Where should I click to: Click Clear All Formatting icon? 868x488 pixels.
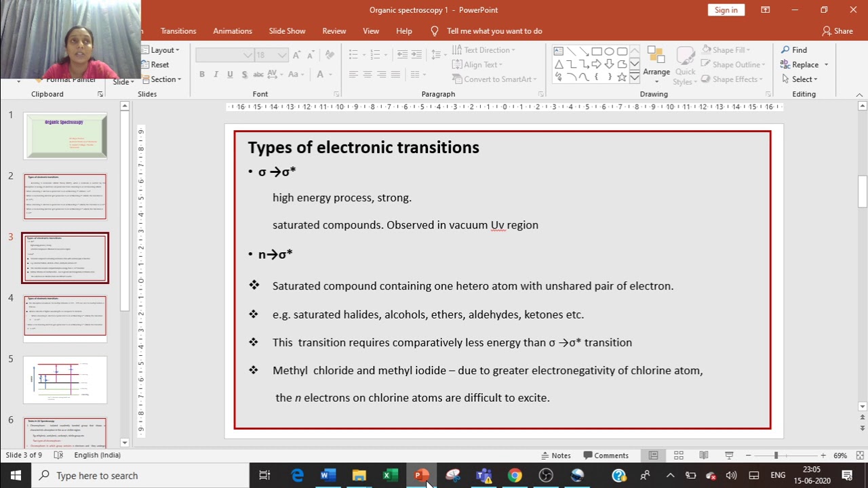[330, 55]
